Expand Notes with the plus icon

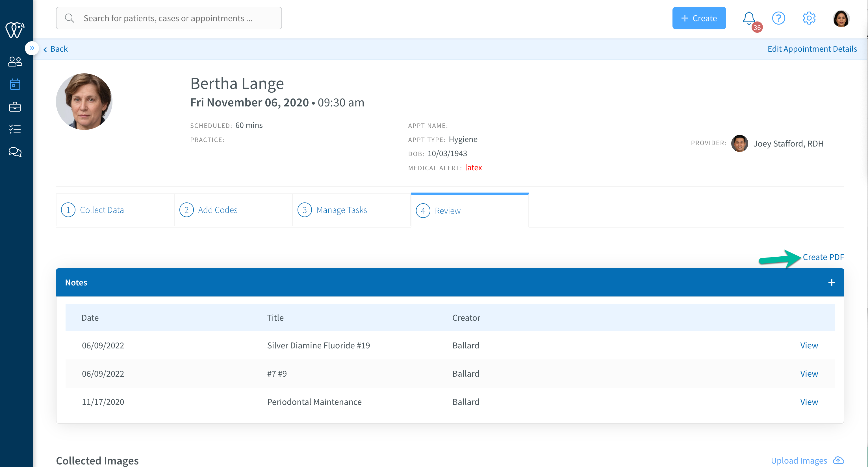(x=832, y=282)
